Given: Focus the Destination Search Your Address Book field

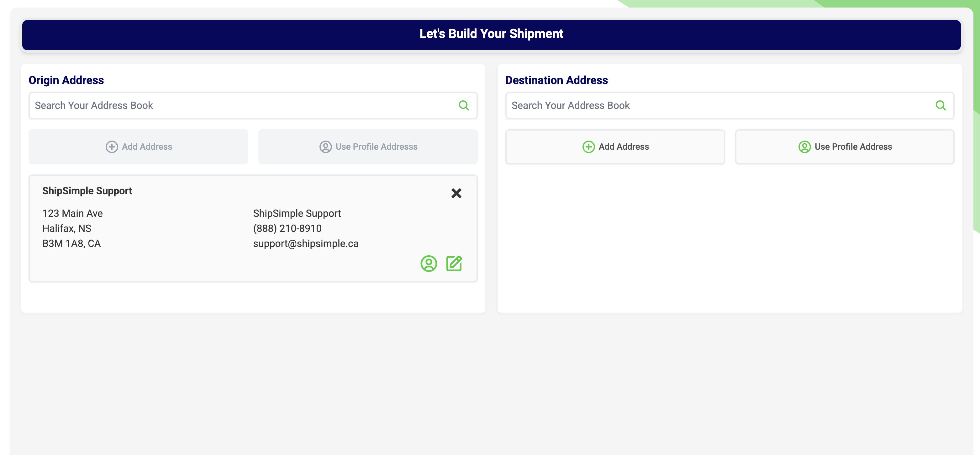Looking at the screenshot, I should (x=729, y=105).
